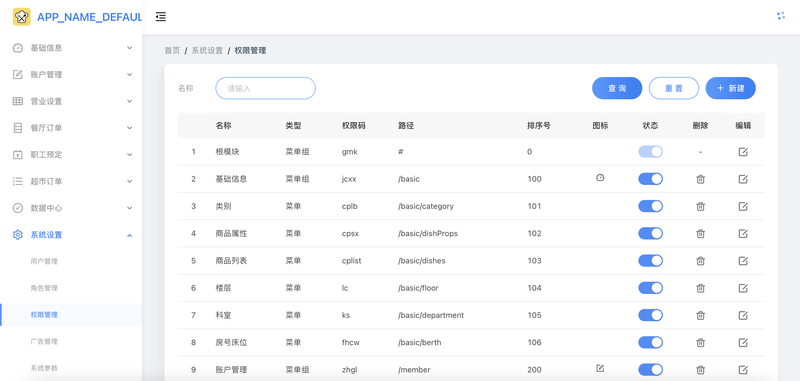The width and height of the screenshot is (800, 381).
Task: Edit the 商品列表 row via its edit icon
Action: pos(743,261)
